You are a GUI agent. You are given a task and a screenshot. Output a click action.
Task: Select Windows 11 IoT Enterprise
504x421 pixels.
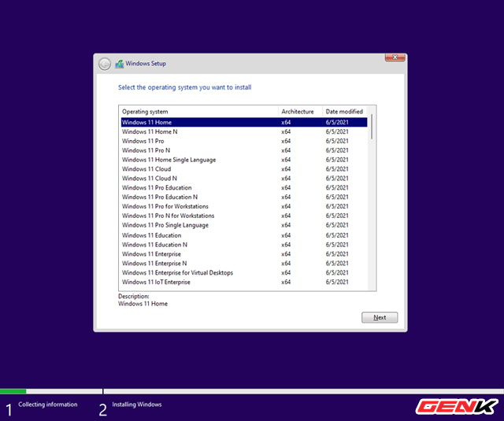(x=244, y=282)
